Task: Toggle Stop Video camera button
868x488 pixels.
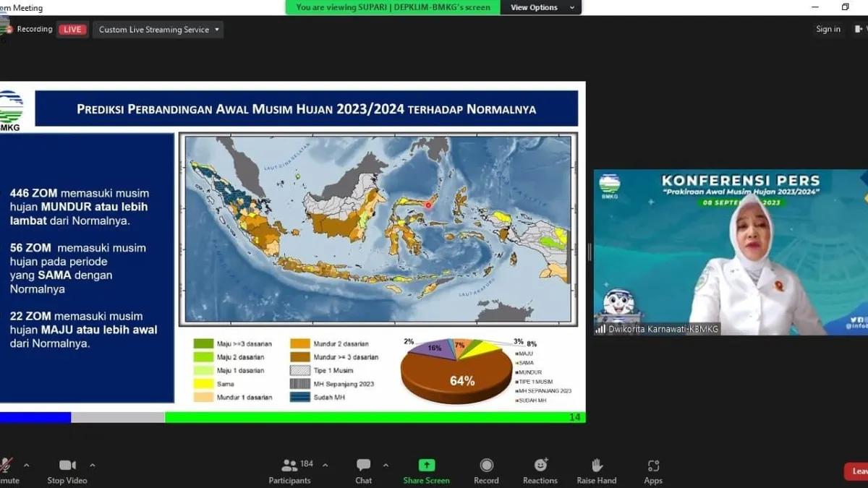Action: pos(67,471)
